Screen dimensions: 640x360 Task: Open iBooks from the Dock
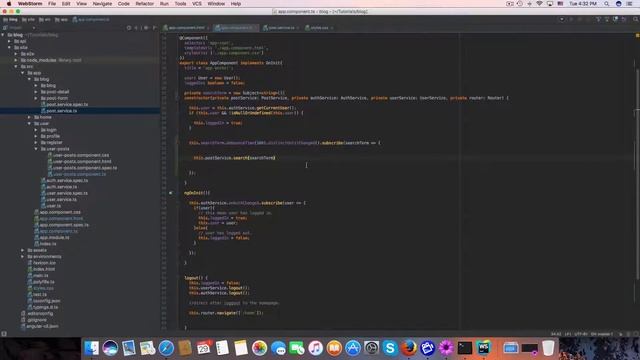[x=334, y=348]
